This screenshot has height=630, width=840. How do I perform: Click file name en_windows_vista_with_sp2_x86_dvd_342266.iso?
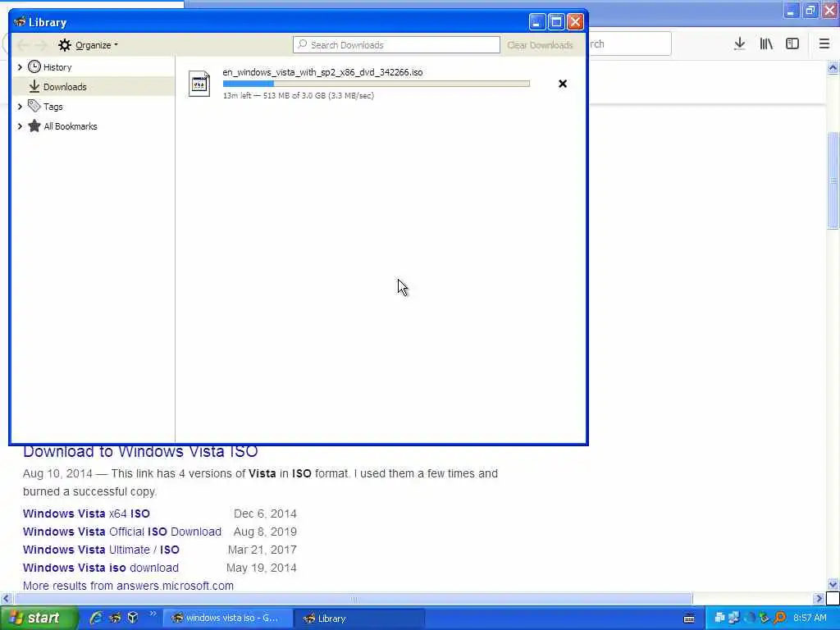322,72
